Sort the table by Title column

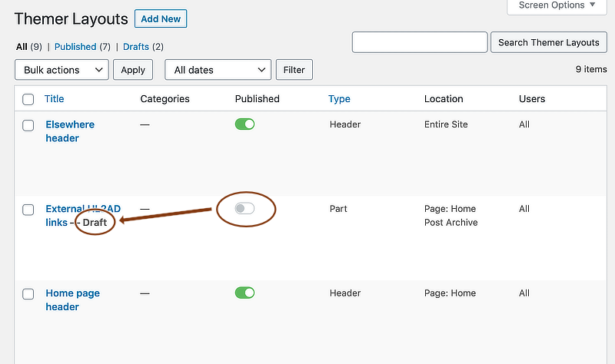point(55,99)
